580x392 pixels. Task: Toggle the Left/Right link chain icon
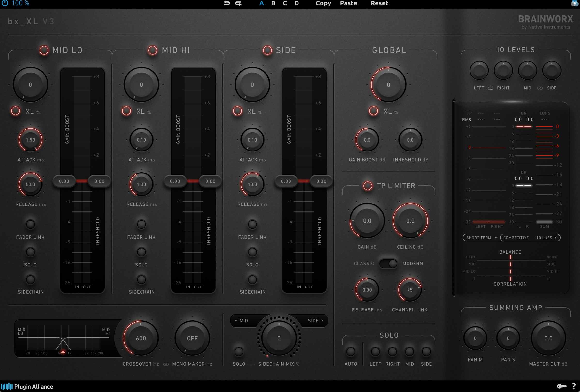(x=490, y=88)
